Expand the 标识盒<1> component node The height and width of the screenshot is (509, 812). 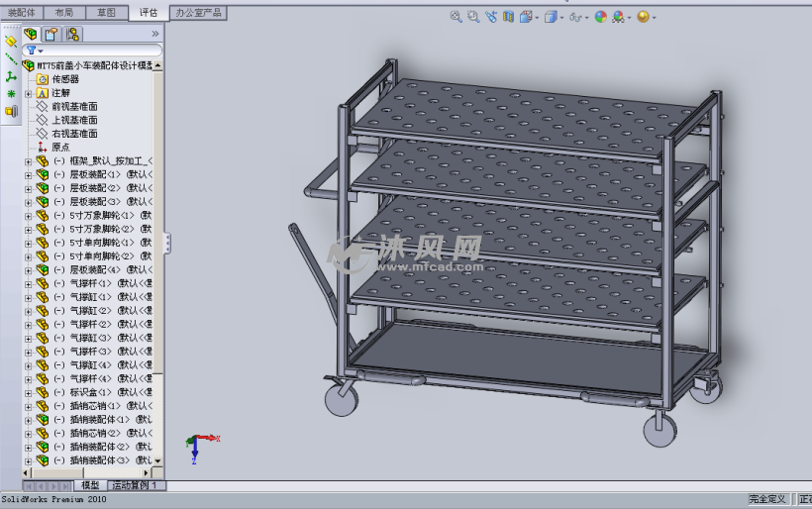coord(29,392)
